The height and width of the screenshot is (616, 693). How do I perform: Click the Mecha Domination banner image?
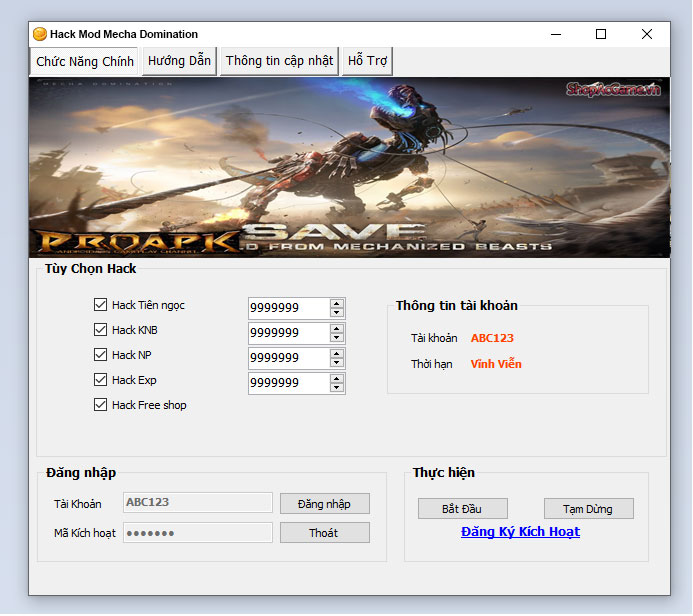[x=349, y=167]
